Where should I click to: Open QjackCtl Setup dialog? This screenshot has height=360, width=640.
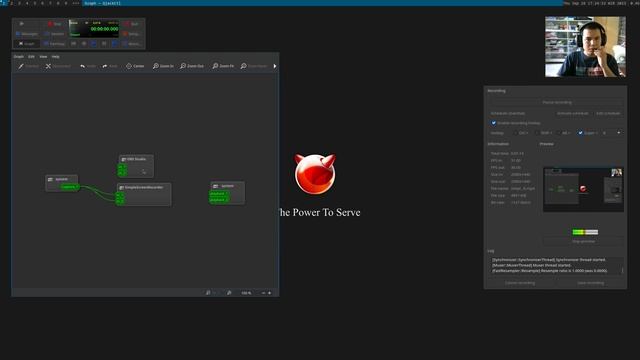[131, 34]
